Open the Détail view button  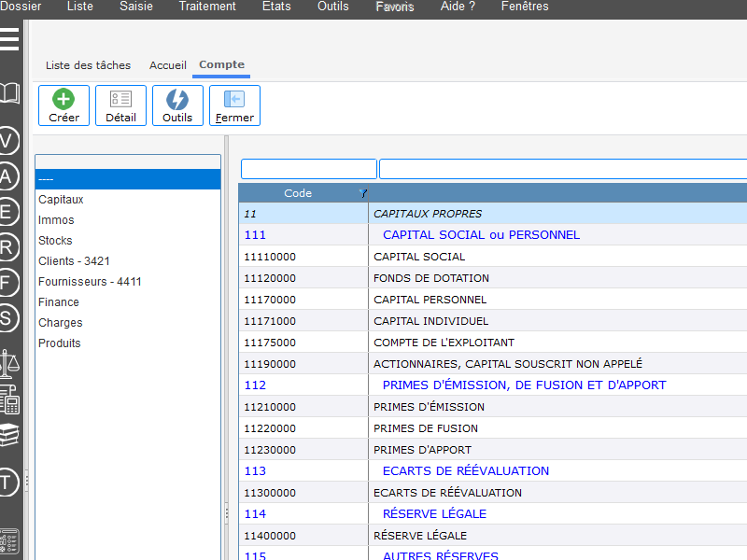pyautogui.click(x=120, y=105)
